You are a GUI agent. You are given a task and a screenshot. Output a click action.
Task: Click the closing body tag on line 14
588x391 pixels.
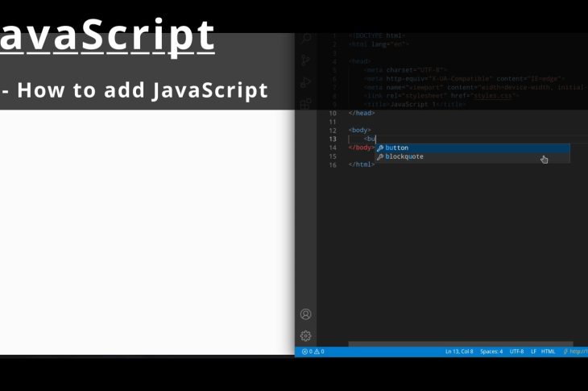[x=362, y=148]
